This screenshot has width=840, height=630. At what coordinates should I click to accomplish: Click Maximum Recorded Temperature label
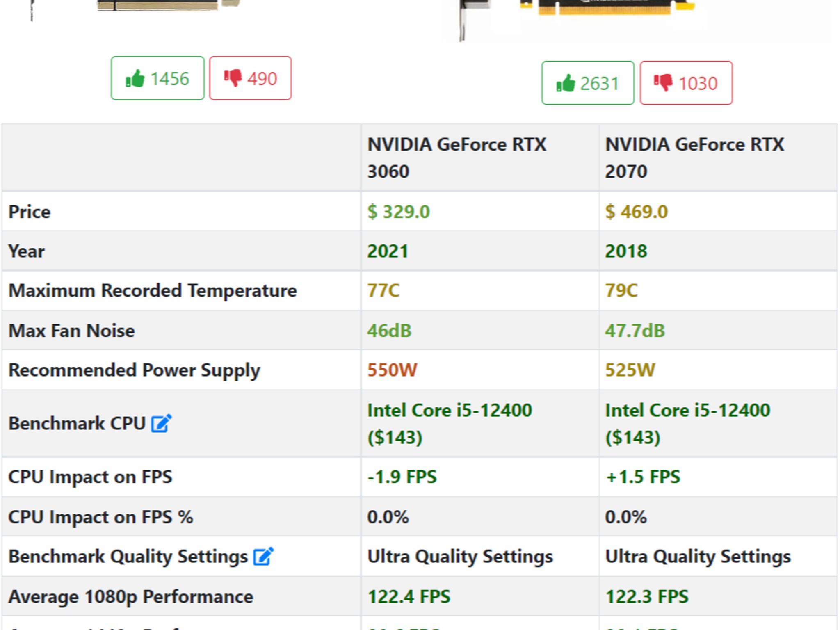153,290
